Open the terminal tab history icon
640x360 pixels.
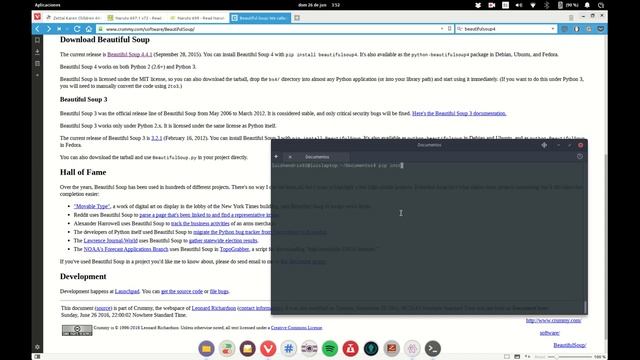click(x=580, y=157)
